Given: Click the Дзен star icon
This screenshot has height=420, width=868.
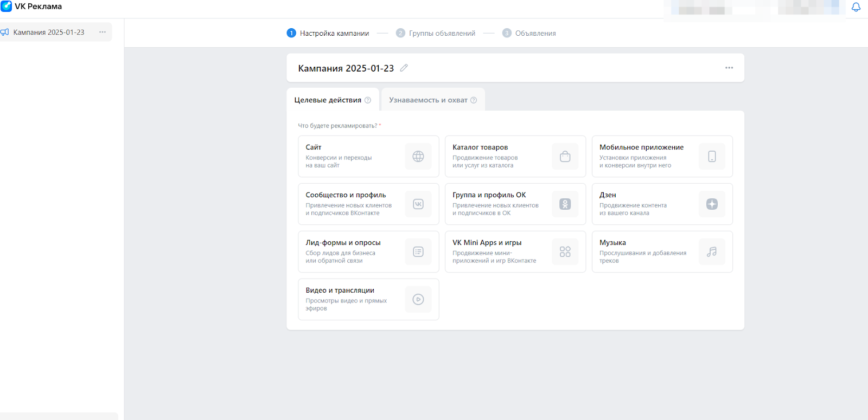Looking at the screenshot, I should 712,204.
